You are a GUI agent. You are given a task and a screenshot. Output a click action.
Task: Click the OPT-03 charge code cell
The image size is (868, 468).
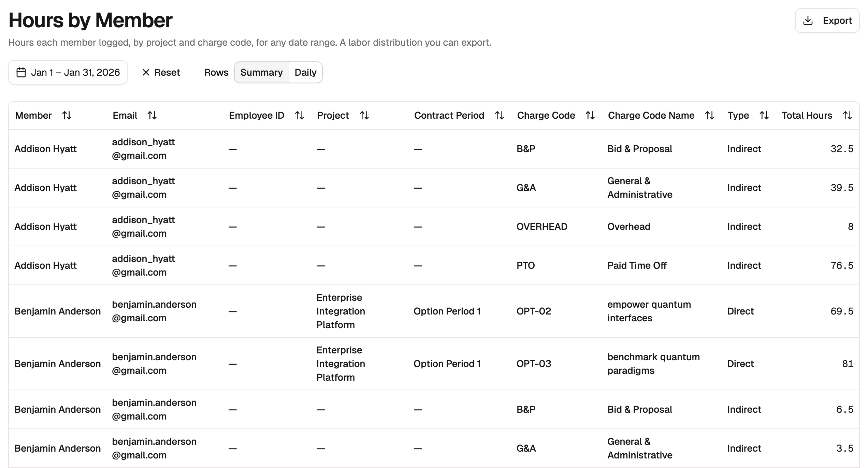534,364
